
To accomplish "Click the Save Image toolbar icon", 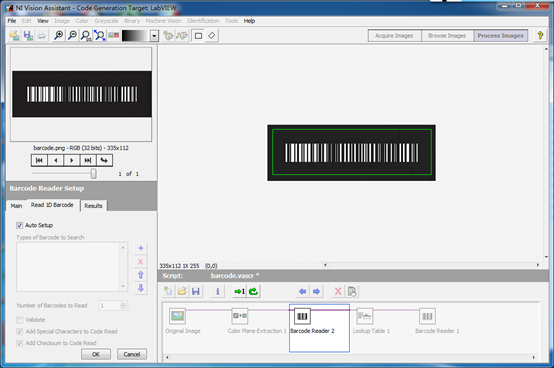I will click(x=28, y=35).
